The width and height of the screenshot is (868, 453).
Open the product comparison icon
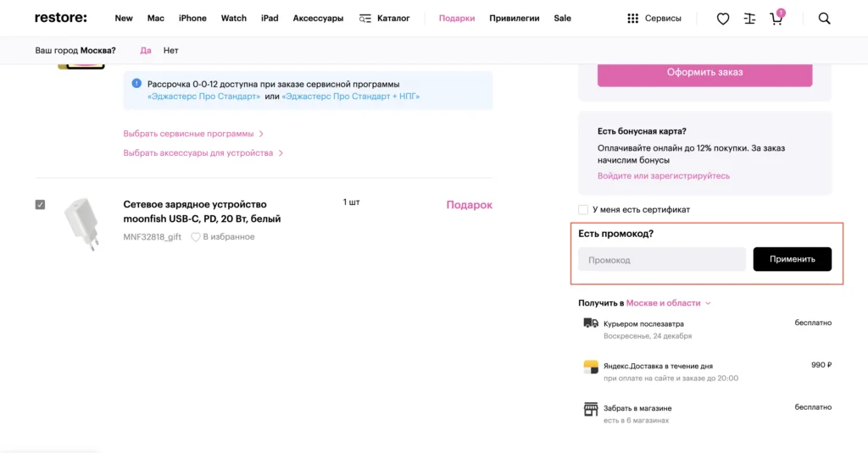pyautogui.click(x=749, y=19)
